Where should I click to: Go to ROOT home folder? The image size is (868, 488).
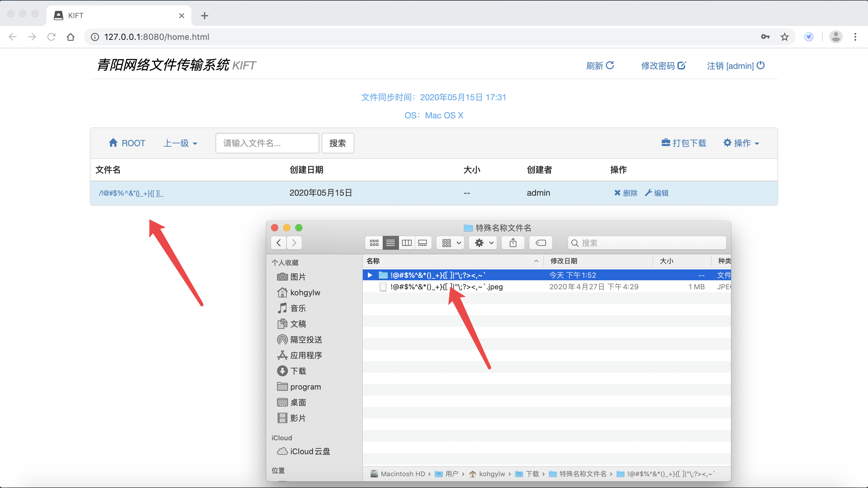coord(127,143)
